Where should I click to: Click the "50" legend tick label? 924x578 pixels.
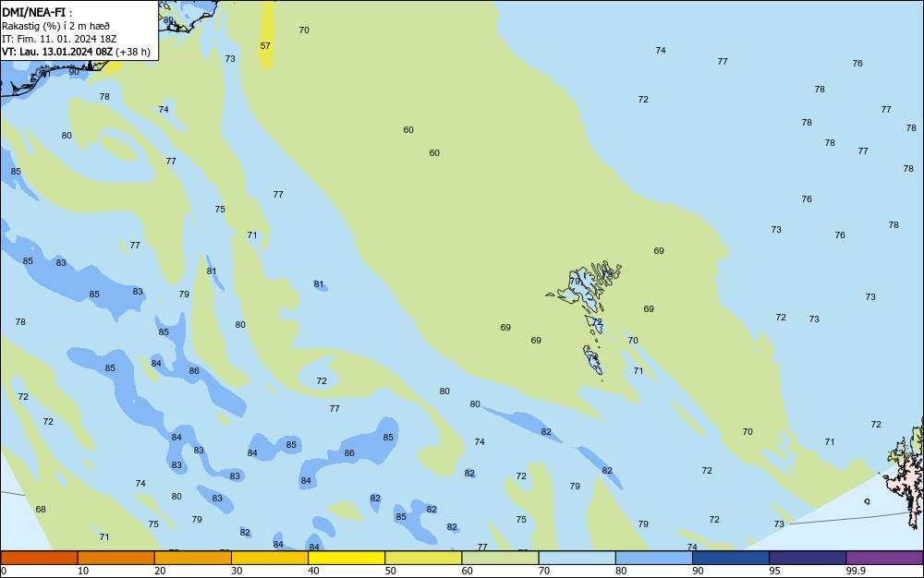(390, 571)
